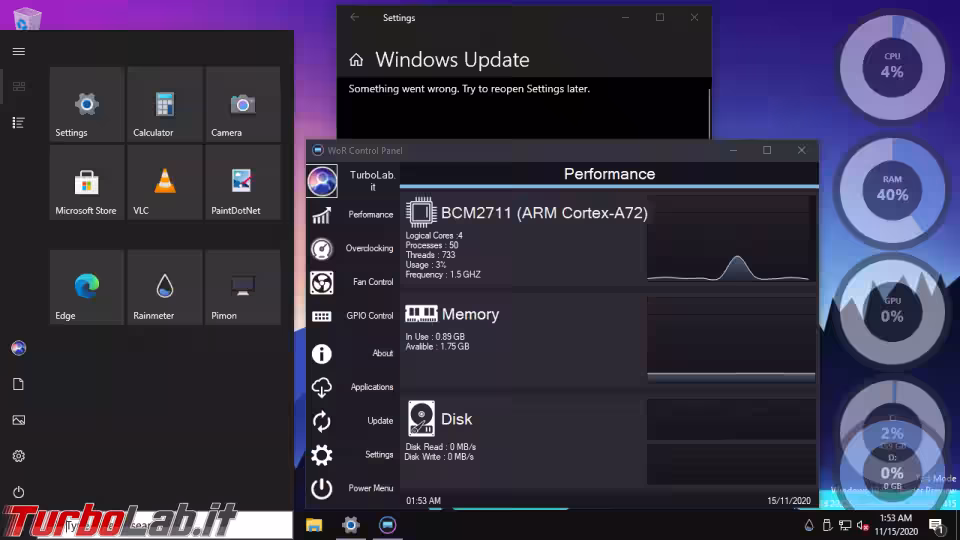
Task: Open the PaintDotNet tile
Action: click(x=243, y=183)
